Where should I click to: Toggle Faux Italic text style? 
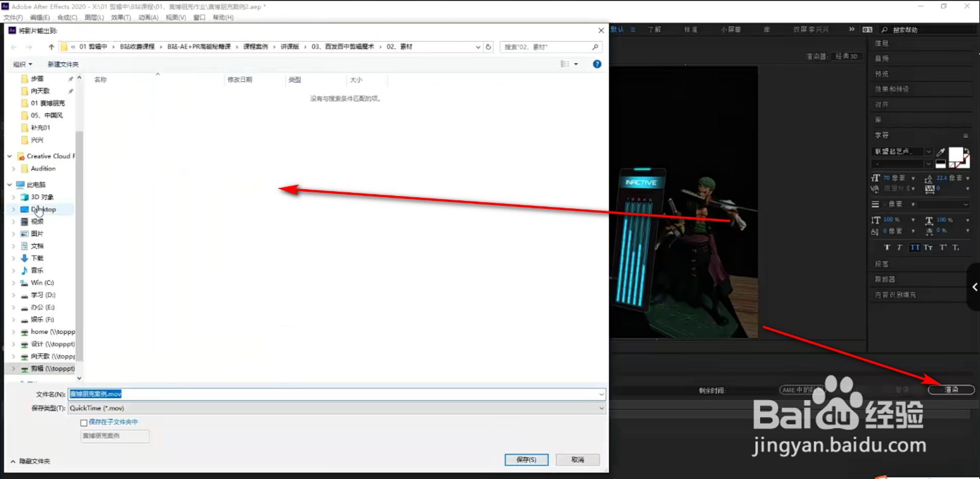point(899,247)
